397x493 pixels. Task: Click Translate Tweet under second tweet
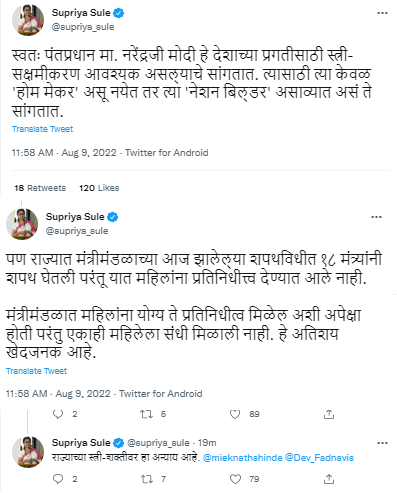(x=36, y=371)
